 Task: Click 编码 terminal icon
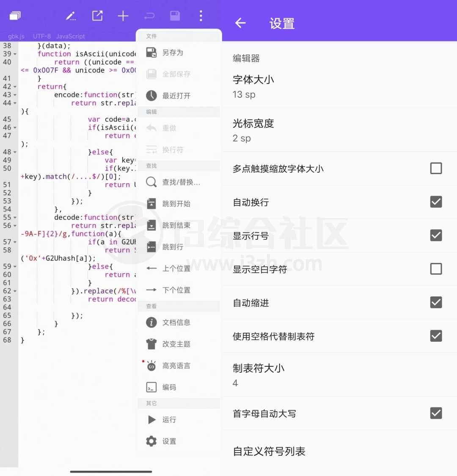point(151,387)
